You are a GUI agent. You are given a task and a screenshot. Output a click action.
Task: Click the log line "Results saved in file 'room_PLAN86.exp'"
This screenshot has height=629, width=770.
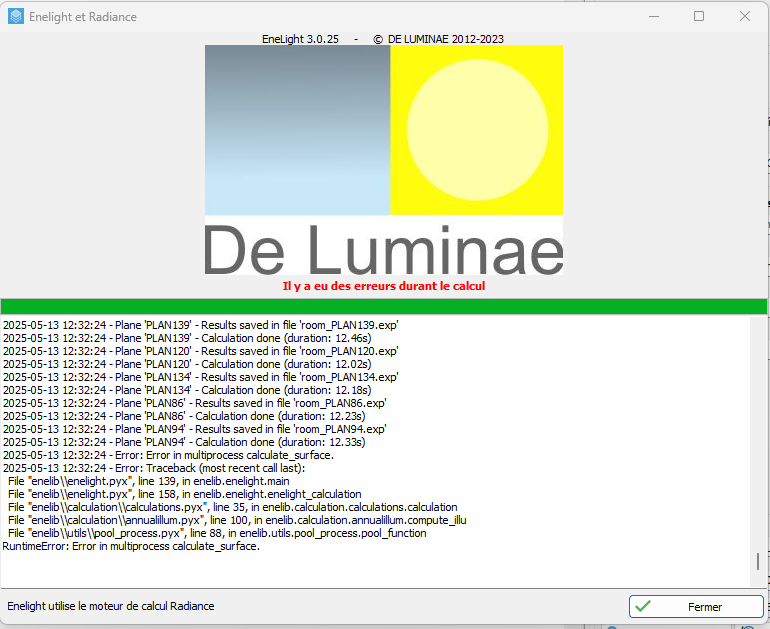coord(194,403)
